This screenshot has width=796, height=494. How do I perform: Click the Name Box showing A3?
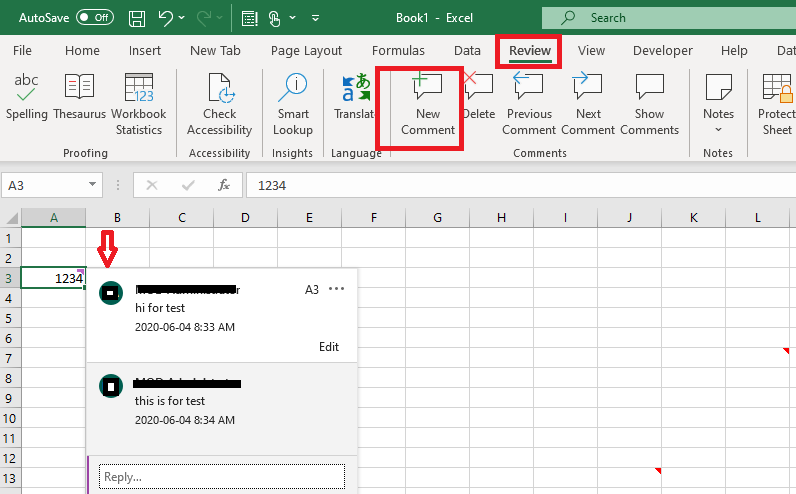[45, 185]
